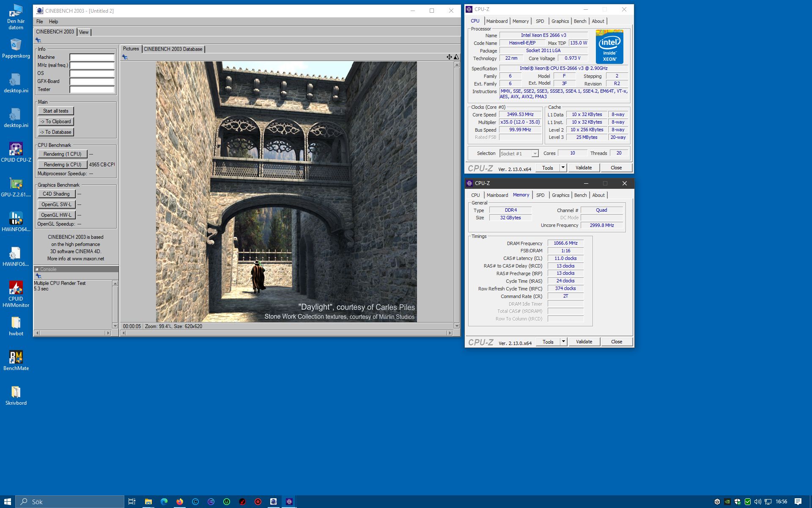Click right arrow of picture horizontal scrollbar
This screenshot has width=812, height=508.
[450, 333]
